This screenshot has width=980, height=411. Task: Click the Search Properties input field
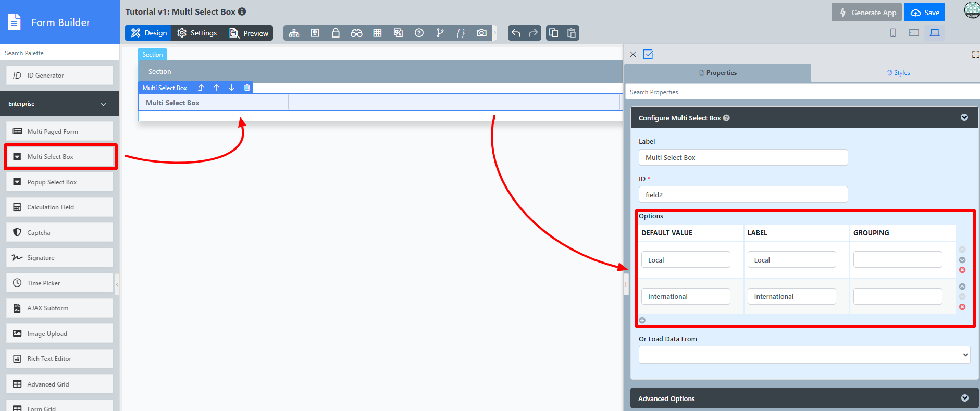point(802,92)
